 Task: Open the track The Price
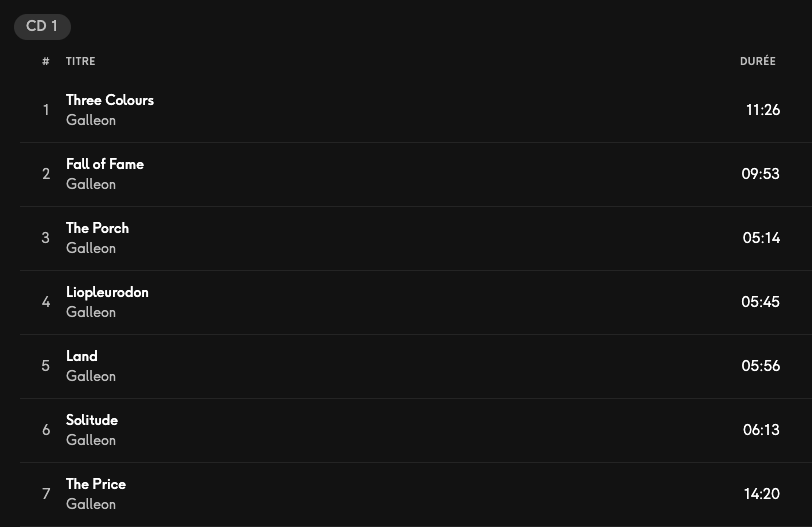point(96,484)
